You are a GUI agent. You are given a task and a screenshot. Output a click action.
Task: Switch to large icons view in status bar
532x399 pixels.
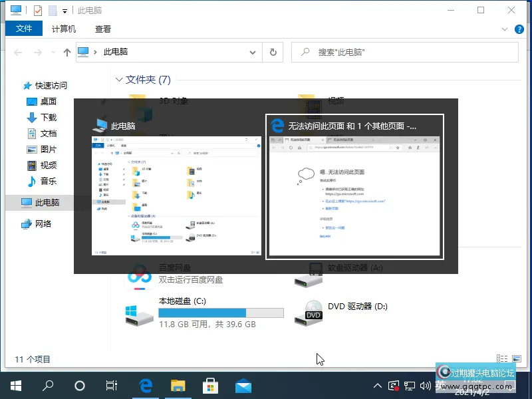[517, 359]
